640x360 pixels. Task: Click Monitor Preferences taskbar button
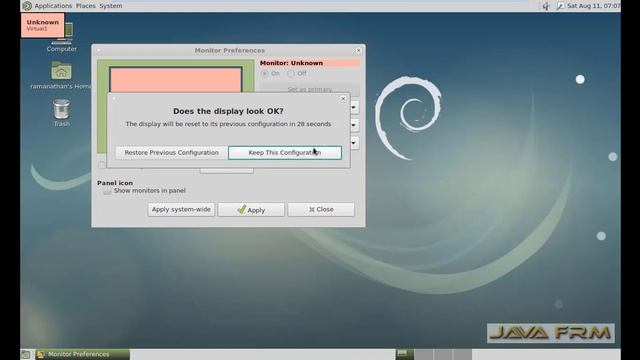coord(83,354)
